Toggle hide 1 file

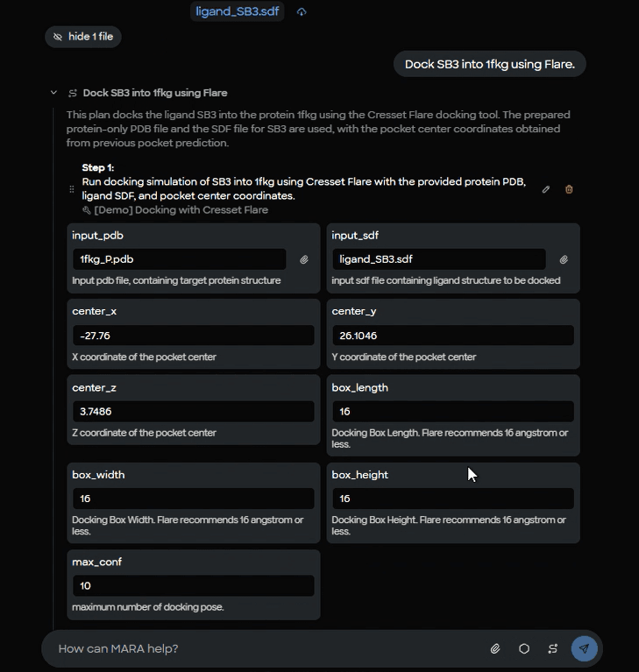[x=83, y=37]
